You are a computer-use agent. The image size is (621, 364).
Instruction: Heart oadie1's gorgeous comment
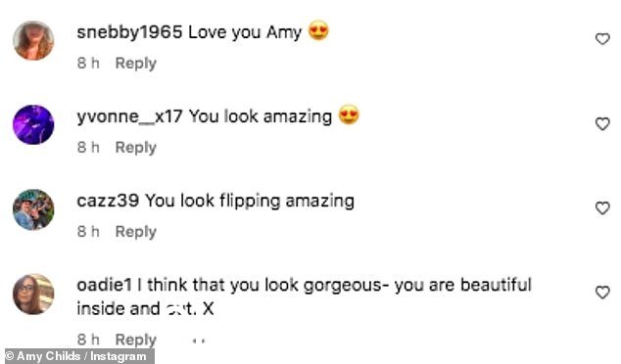coord(602,293)
